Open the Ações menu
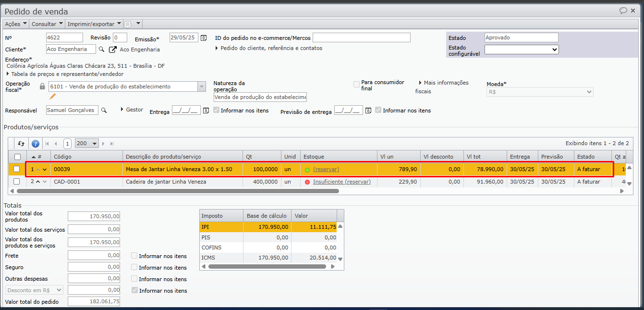This screenshot has height=310, width=644. (16, 24)
